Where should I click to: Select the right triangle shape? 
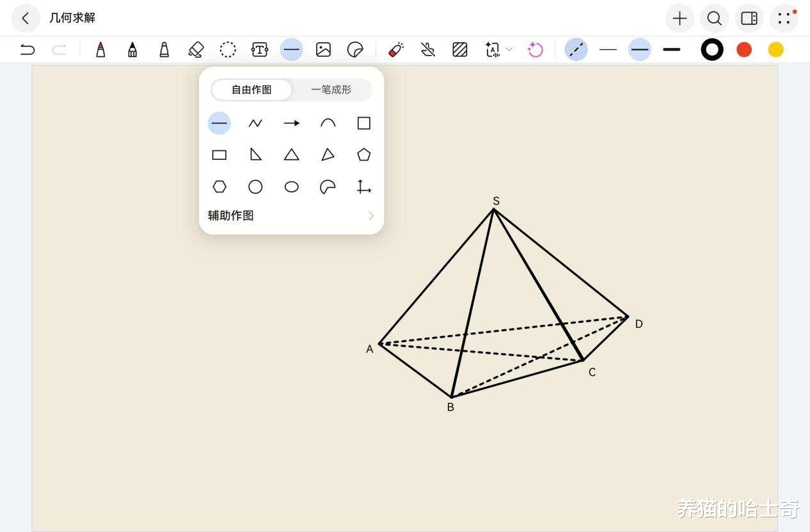coord(255,154)
